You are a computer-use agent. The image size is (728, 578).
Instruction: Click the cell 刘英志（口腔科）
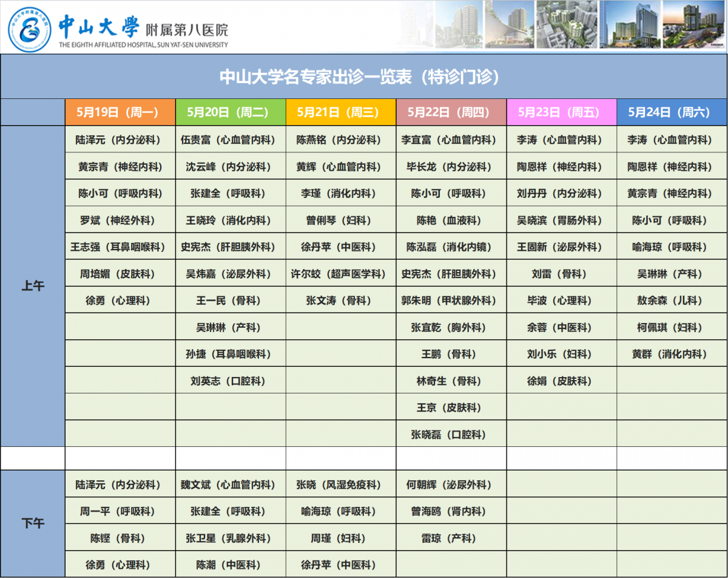(x=231, y=381)
